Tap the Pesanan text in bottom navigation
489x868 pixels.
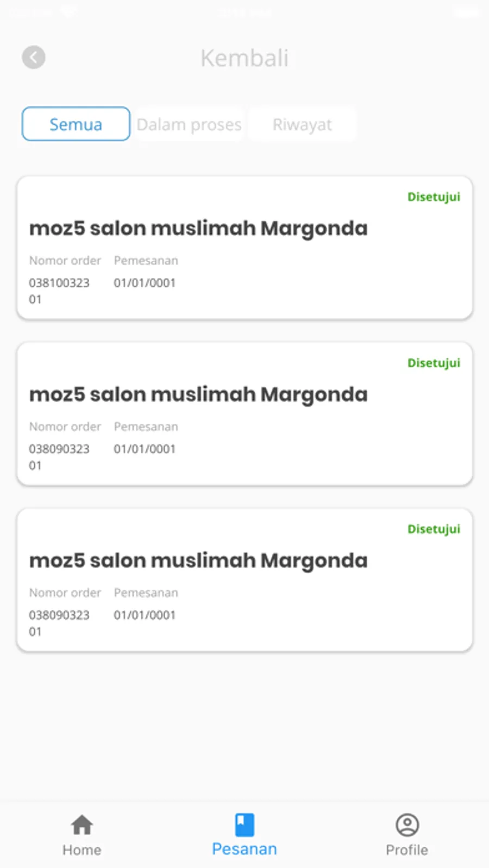coord(244,848)
